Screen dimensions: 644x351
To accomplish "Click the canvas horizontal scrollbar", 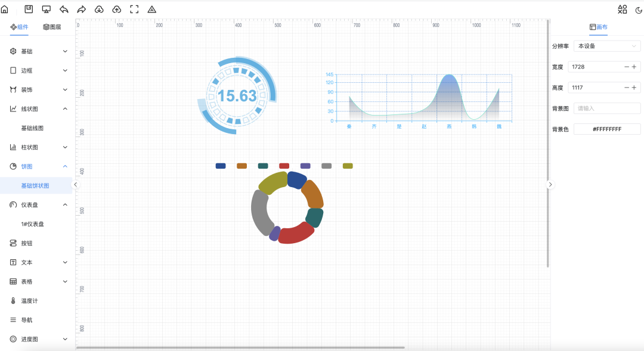I will 240,347.
